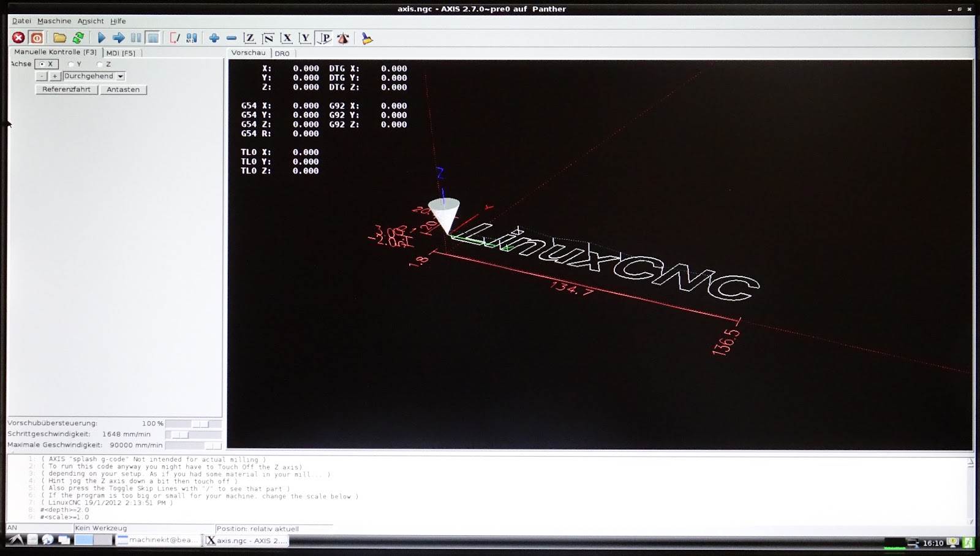The image size is (980, 556).
Task: Open the Hilfe menu
Action: tap(118, 21)
